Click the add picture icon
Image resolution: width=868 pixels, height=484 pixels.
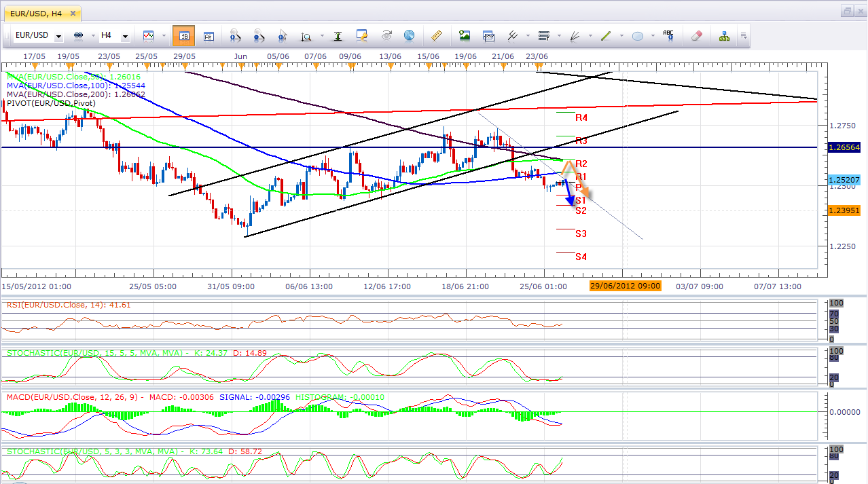[465, 35]
